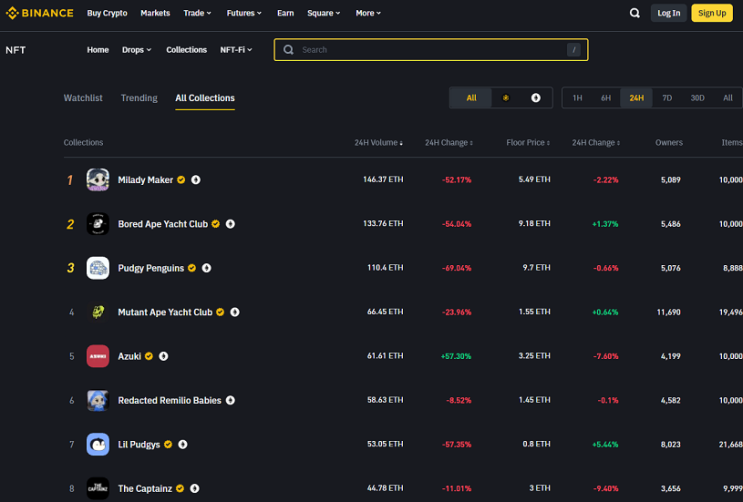
Task: Click the Azuki red logo icon
Action: (98, 356)
